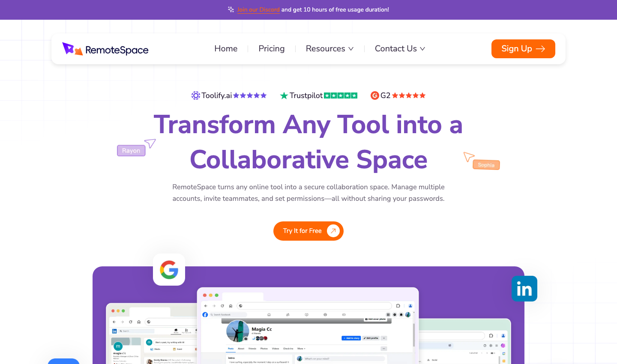The height and width of the screenshot is (364, 617).
Task: Select the Posts tab on the Facebook profile
Action: 231,349
